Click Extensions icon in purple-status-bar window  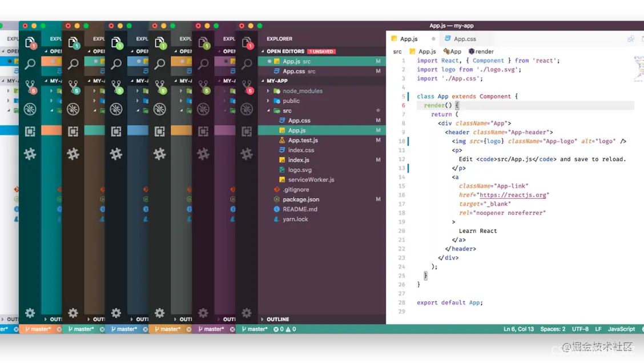point(203,131)
